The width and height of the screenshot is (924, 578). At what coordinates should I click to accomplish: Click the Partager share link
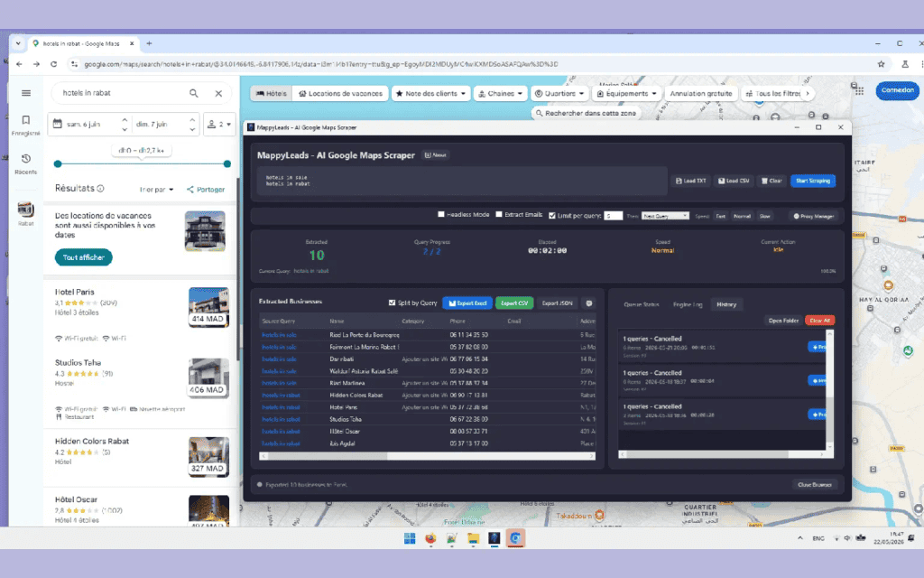pyautogui.click(x=206, y=190)
